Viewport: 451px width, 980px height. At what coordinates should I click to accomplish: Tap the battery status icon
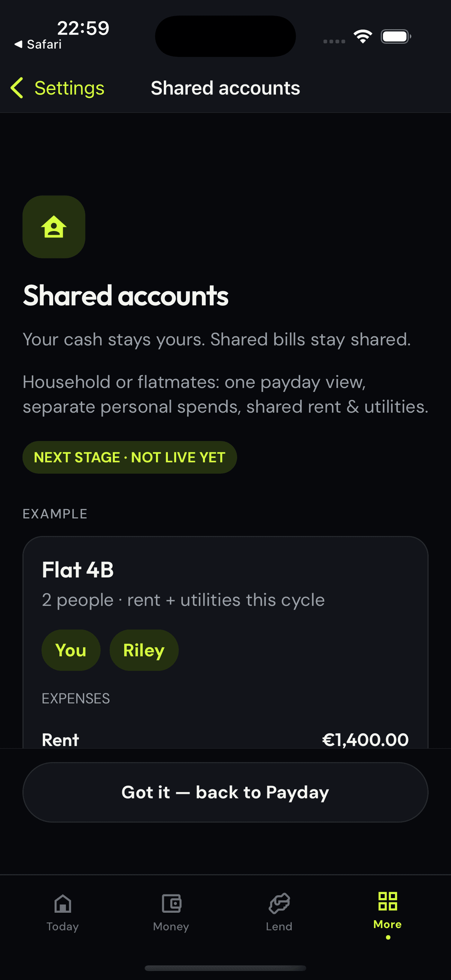click(x=396, y=36)
